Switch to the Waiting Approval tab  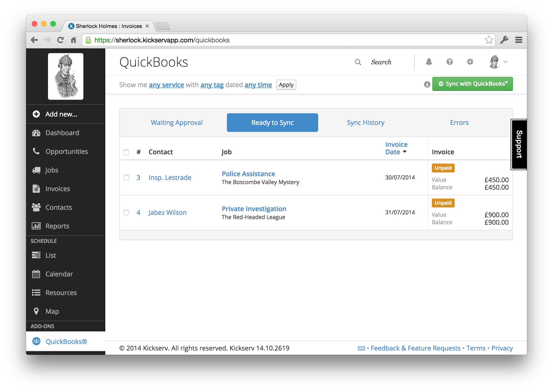click(176, 123)
